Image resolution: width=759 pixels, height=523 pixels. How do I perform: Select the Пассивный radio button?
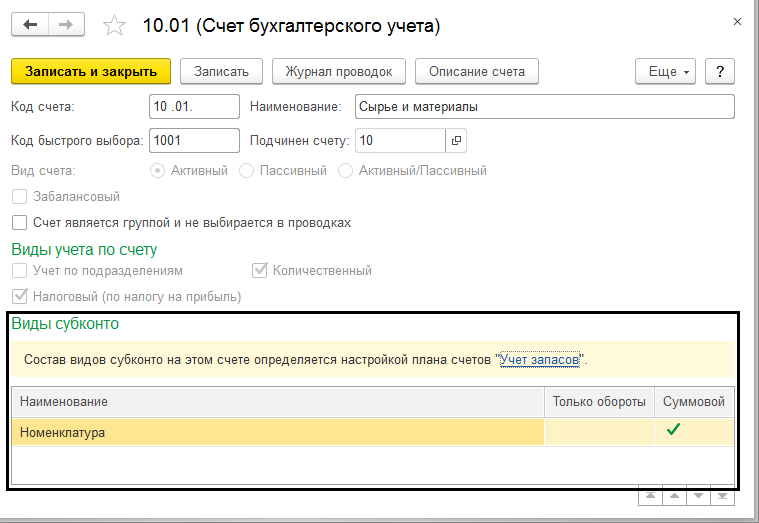pyautogui.click(x=247, y=171)
